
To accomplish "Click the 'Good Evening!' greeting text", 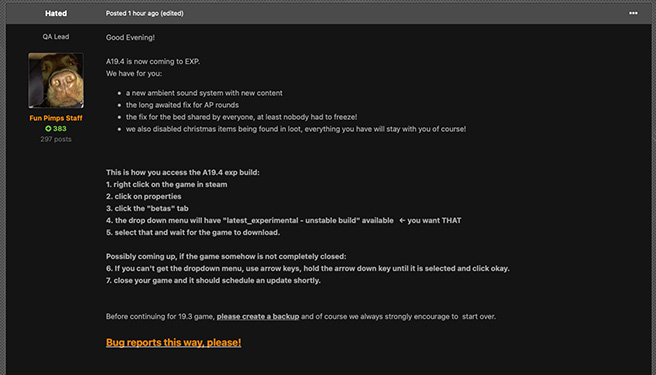I will [x=130, y=38].
